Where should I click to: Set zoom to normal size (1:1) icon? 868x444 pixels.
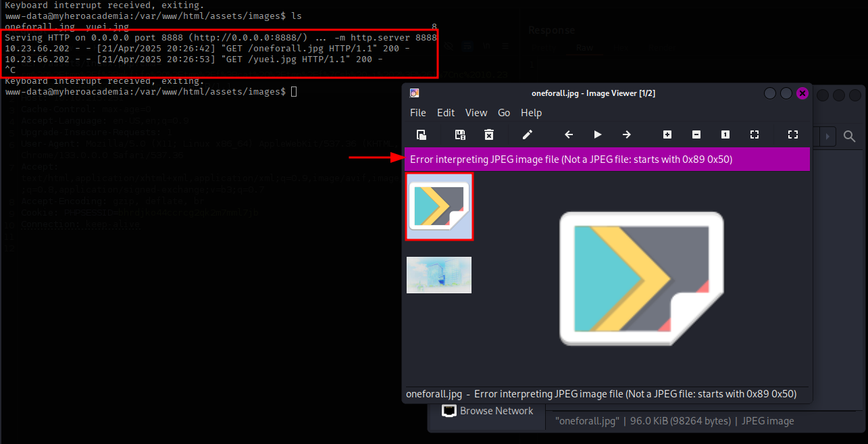tap(725, 134)
